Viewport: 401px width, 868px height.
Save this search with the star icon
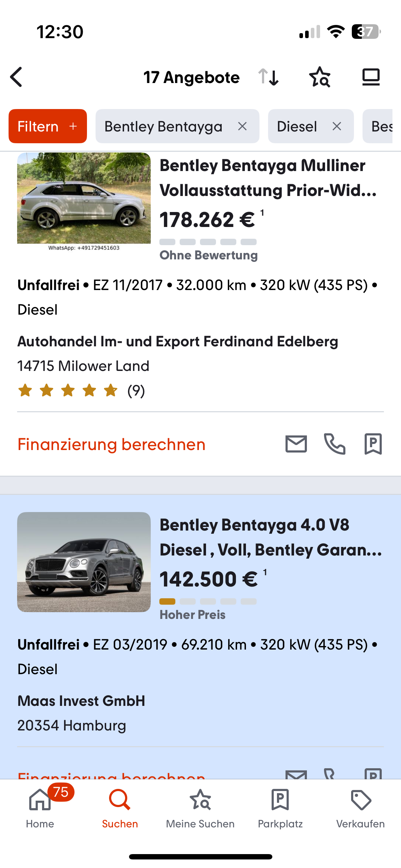pyautogui.click(x=320, y=77)
